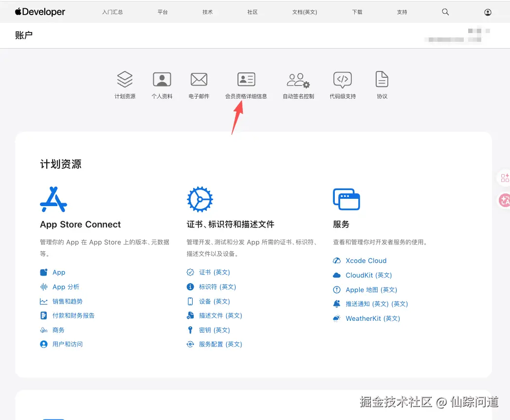Open the 用户和访问 link
The width and height of the screenshot is (510, 420).
(68, 344)
